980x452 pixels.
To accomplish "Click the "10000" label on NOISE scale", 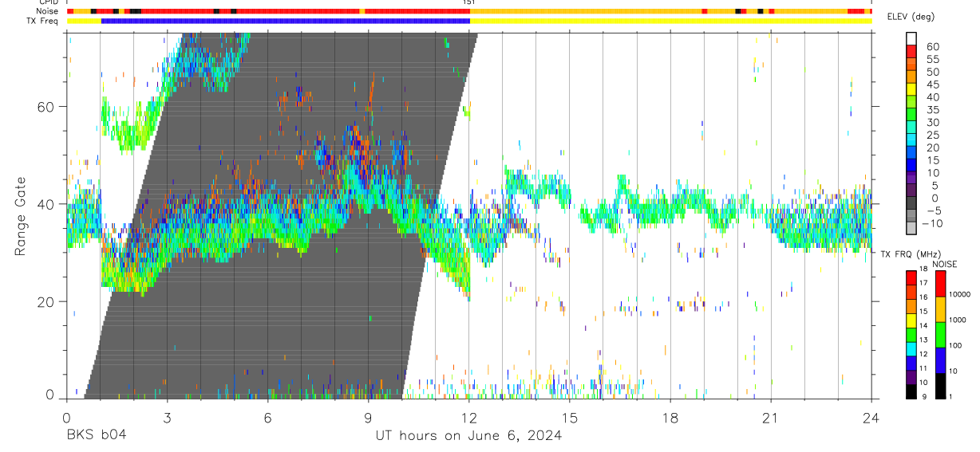I will click(x=959, y=294).
